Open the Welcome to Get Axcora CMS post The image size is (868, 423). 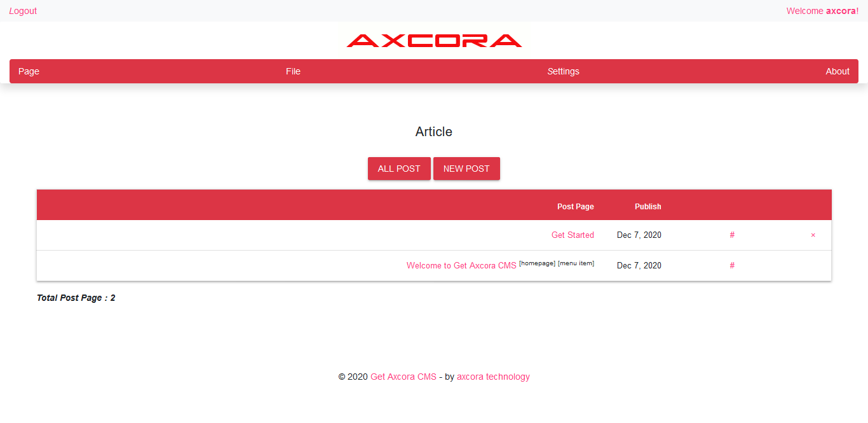coord(461,265)
